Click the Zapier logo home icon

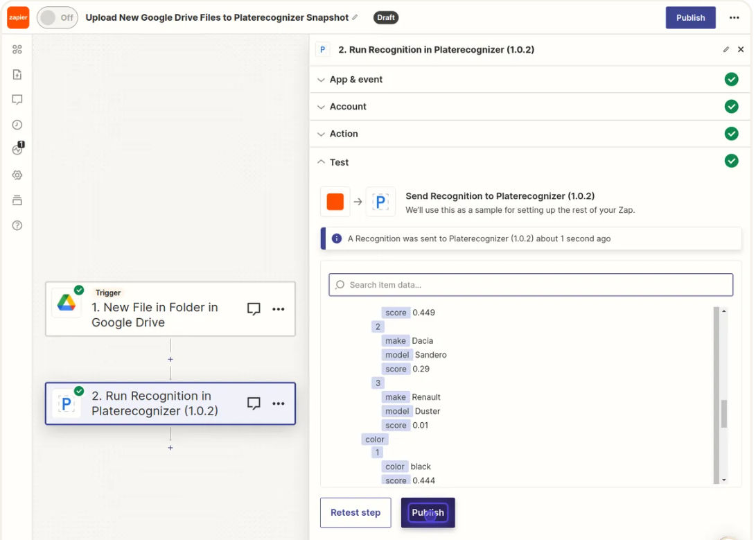pos(18,18)
